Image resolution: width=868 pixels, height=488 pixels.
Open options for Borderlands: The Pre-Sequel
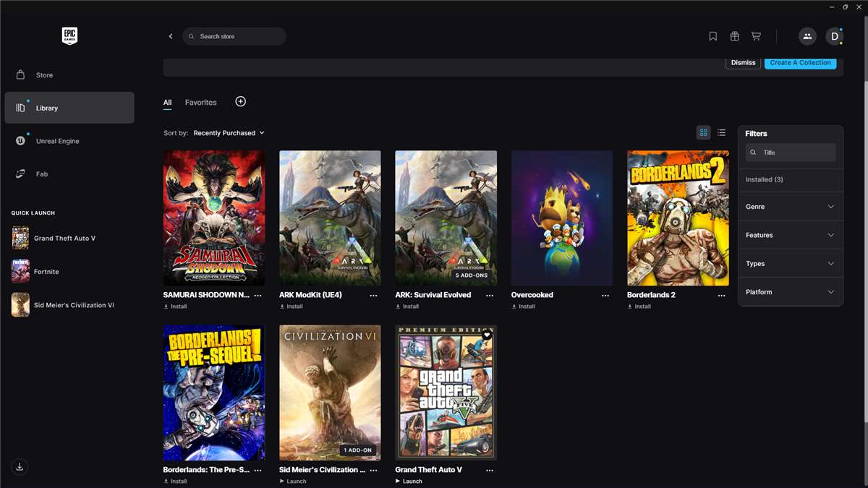point(258,471)
